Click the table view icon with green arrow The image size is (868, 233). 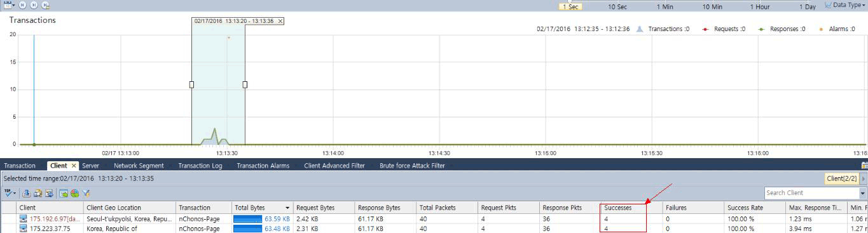[64, 193]
